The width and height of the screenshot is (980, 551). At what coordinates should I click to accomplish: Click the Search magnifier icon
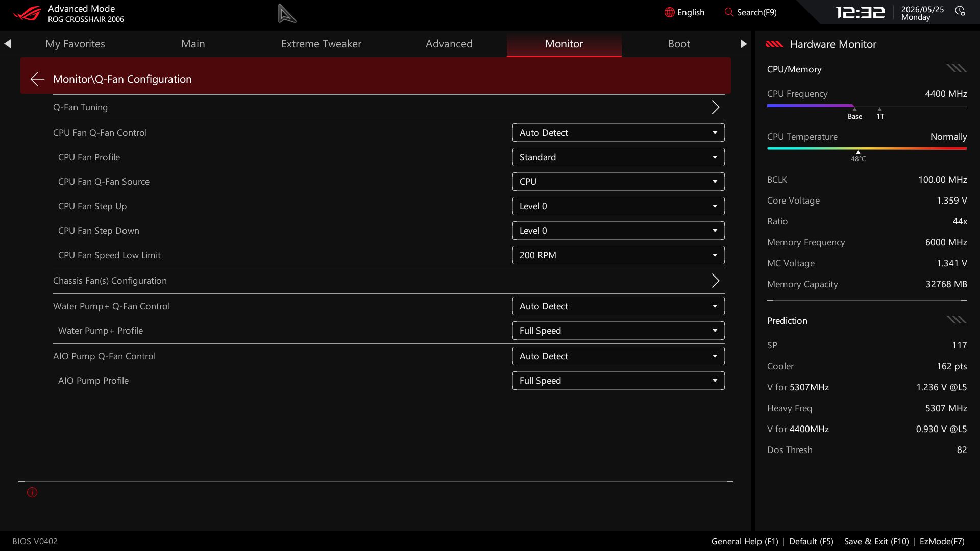click(x=729, y=12)
